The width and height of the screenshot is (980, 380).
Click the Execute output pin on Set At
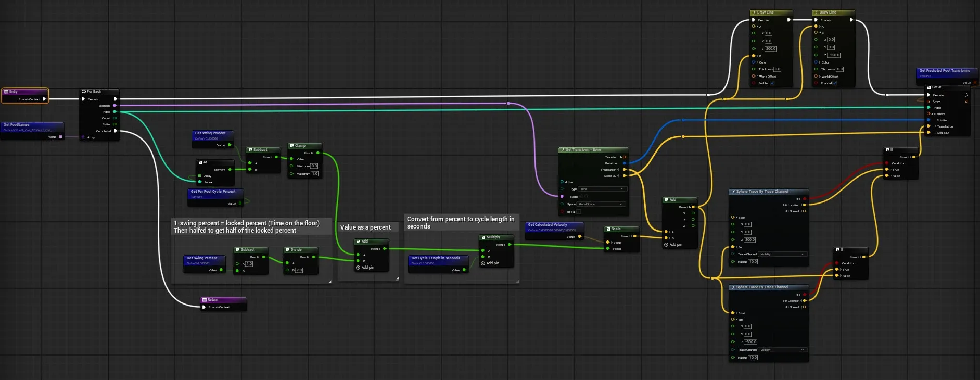[x=966, y=95]
